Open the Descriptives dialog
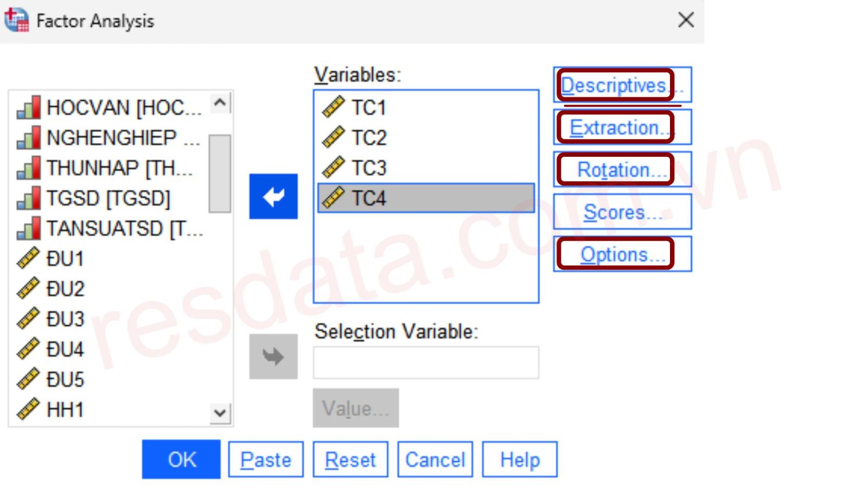868x488 pixels. [x=622, y=85]
